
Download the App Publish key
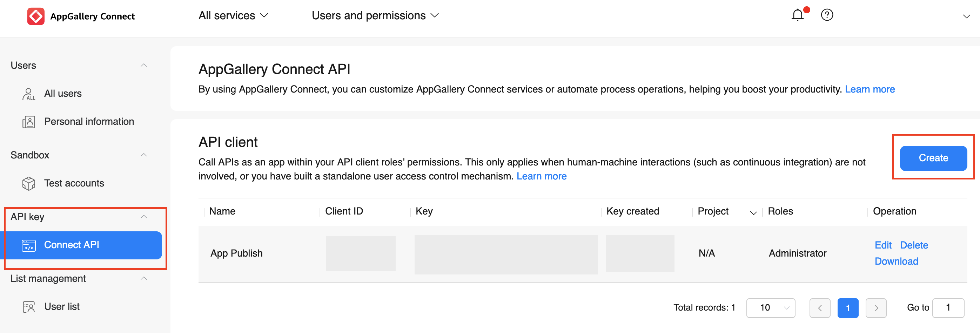click(x=896, y=261)
